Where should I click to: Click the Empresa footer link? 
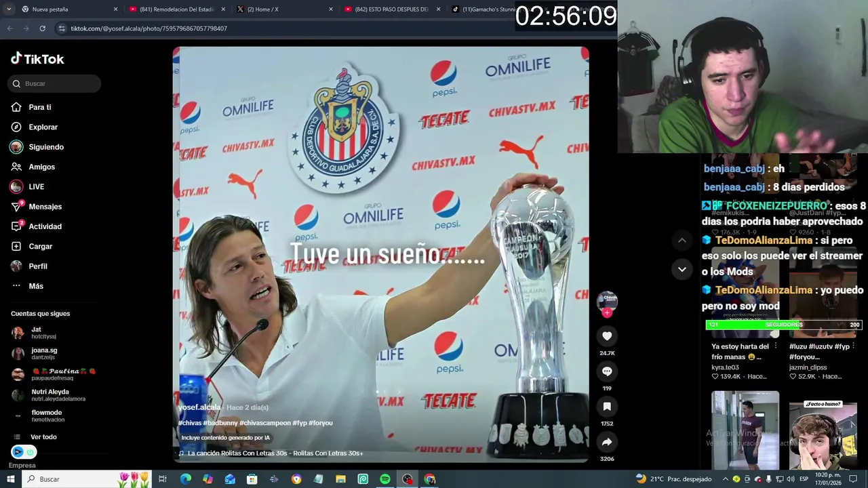pos(22,466)
